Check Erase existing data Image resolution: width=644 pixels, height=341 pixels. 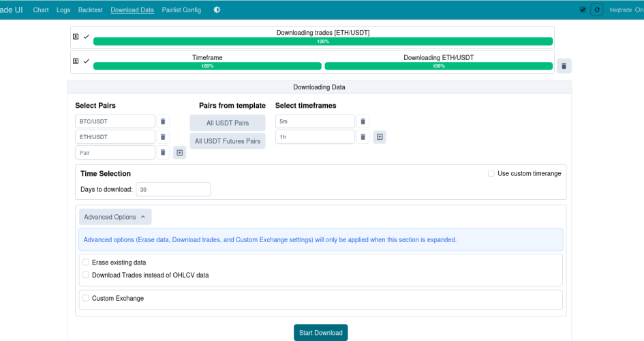86,262
